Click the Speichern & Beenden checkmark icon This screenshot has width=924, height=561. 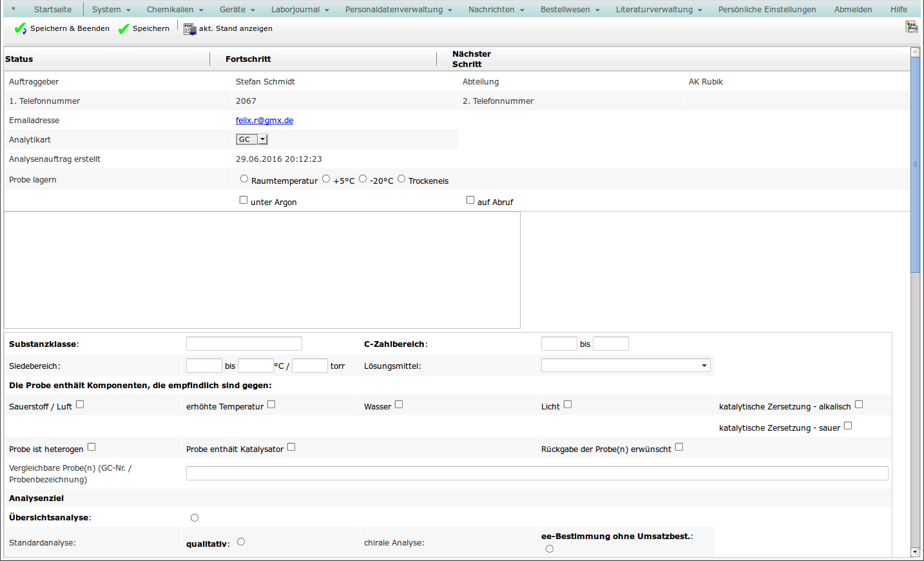pyautogui.click(x=20, y=28)
